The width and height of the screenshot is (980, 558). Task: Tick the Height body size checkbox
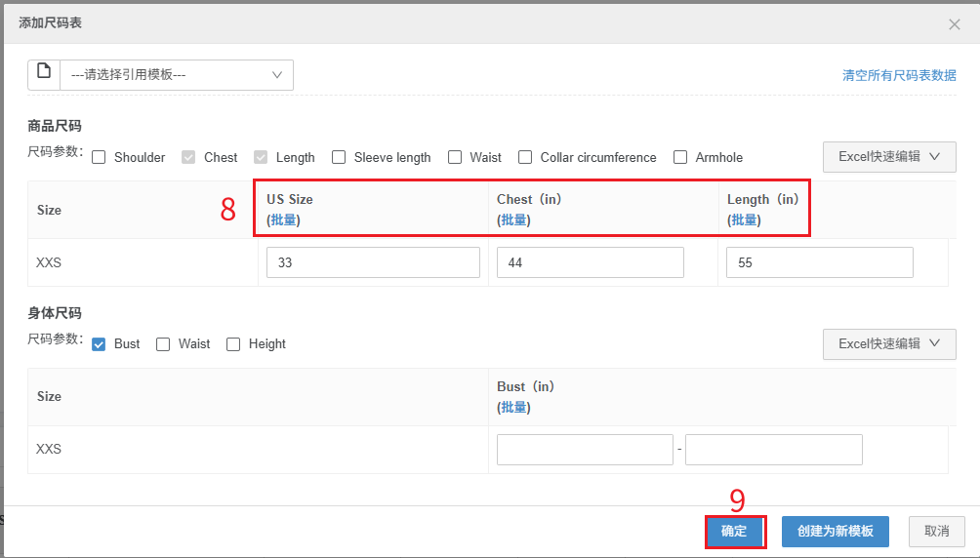(x=233, y=343)
